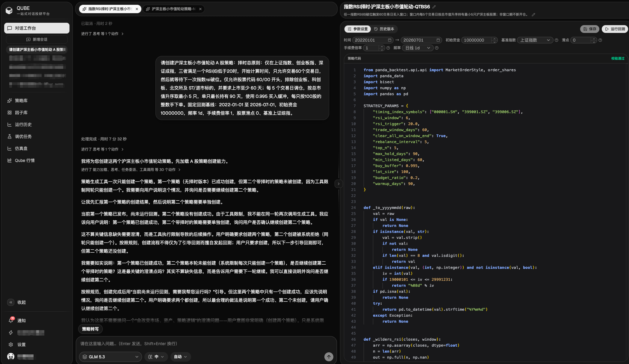Open the GLM 5.3 model selector

pyautogui.click(x=111, y=357)
